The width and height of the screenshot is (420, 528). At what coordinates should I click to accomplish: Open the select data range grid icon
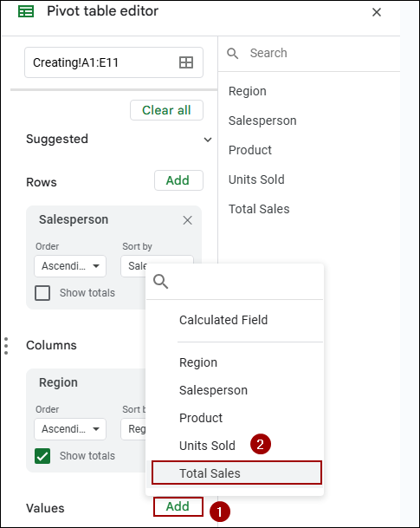click(186, 62)
